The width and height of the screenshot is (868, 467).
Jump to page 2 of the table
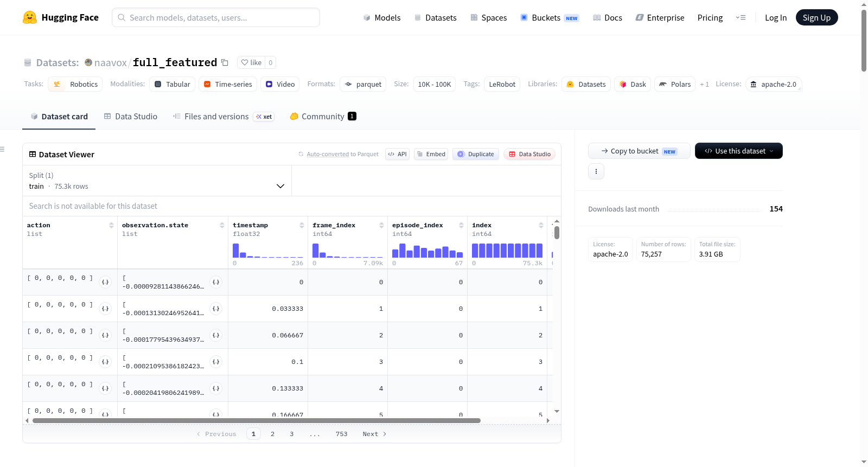[x=272, y=434]
